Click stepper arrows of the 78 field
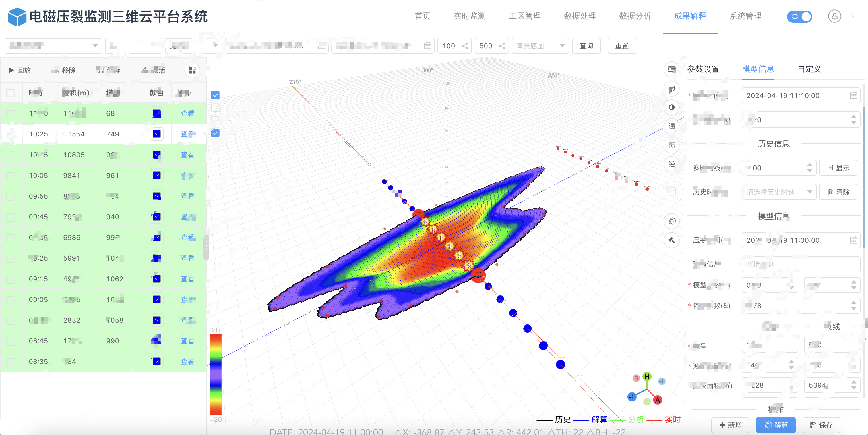The height and width of the screenshot is (435, 868). (854, 305)
